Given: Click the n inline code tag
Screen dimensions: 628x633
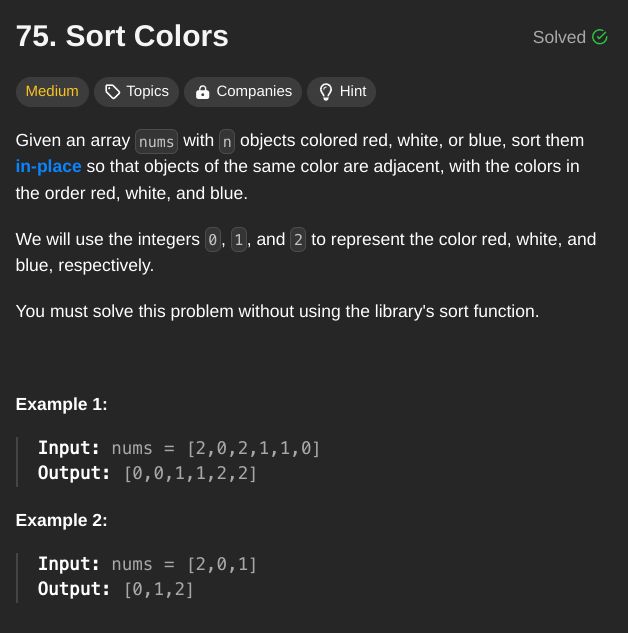Looking at the screenshot, I should (227, 141).
